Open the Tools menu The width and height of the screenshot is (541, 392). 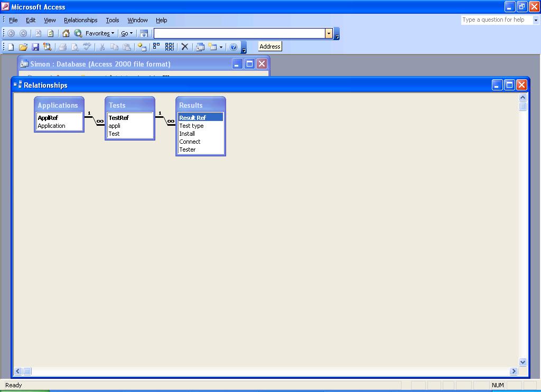click(113, 21)
